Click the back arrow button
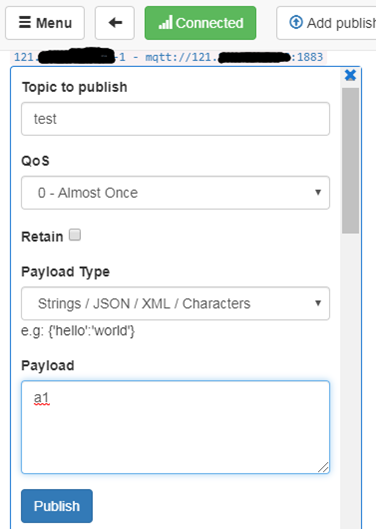The height and width of the screenshot is (531, 376). point(115,23)
